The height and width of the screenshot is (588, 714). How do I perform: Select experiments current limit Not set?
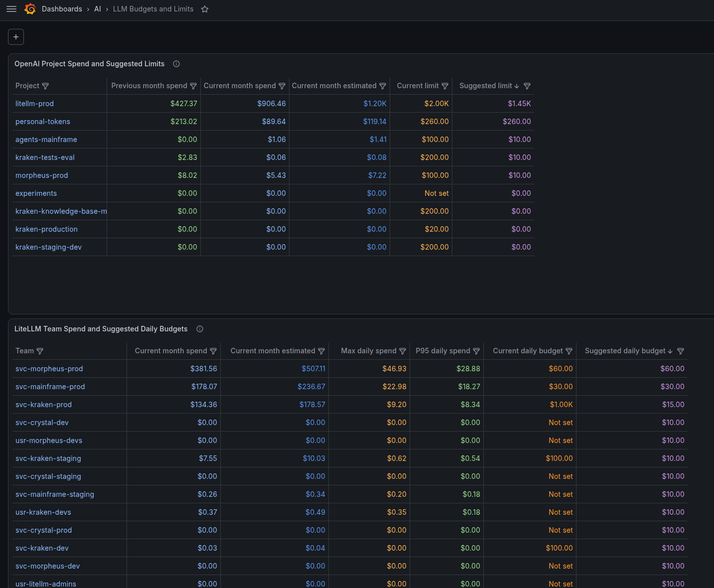436,193
